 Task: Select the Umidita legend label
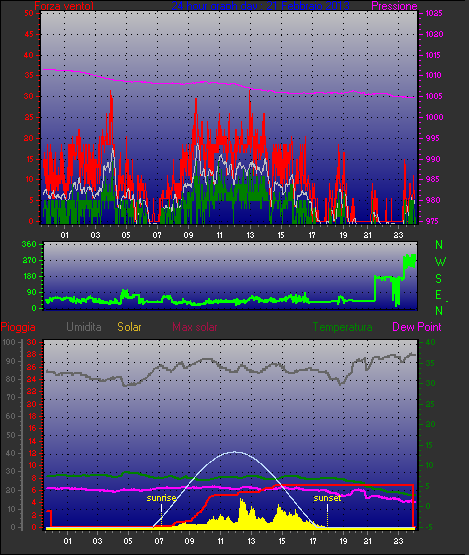(84, 327)
